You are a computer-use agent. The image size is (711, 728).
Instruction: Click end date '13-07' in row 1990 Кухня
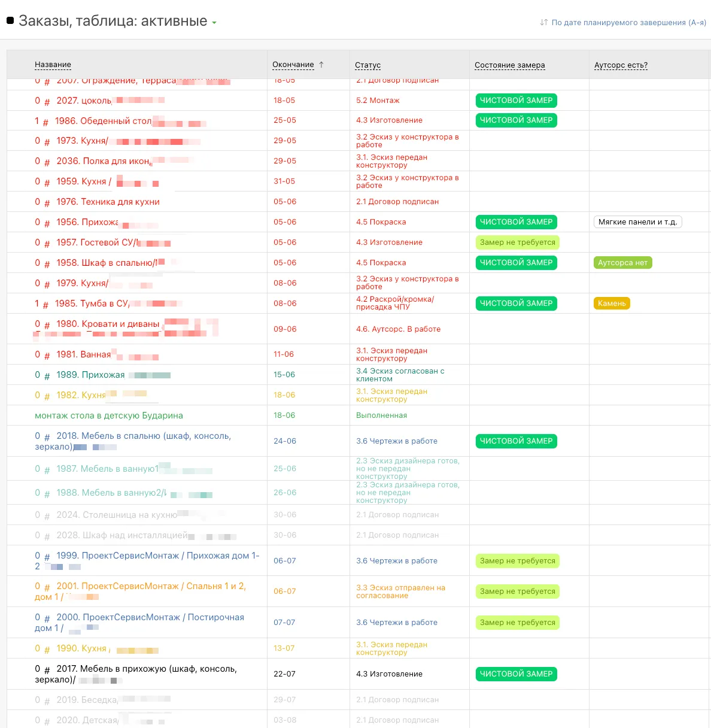coord(284,648)
